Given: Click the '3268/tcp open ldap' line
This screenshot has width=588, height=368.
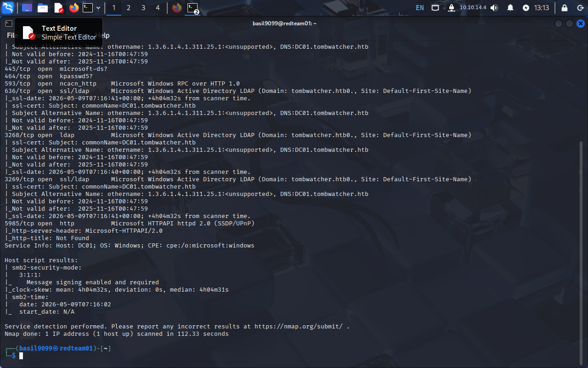Looking at the screenshot, I should pyautogui.click(x=238, y=135).
